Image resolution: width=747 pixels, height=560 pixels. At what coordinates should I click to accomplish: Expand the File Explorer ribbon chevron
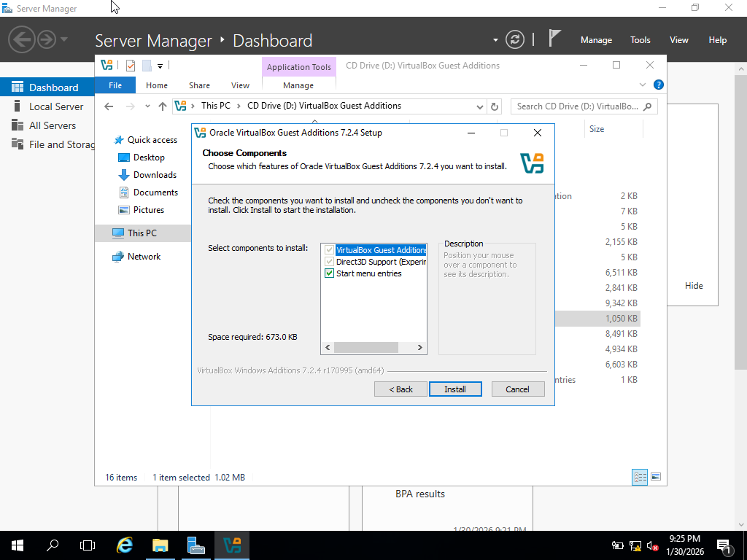click(x=643, y=85)
